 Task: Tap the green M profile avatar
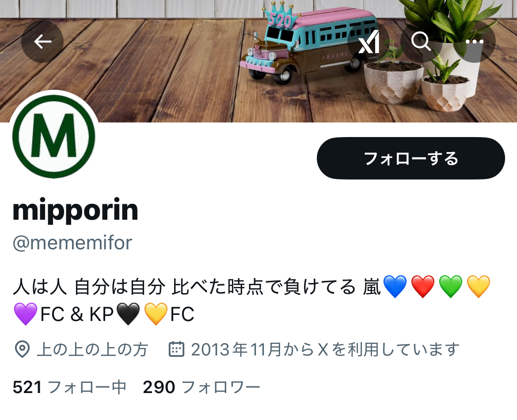point(54,136)
